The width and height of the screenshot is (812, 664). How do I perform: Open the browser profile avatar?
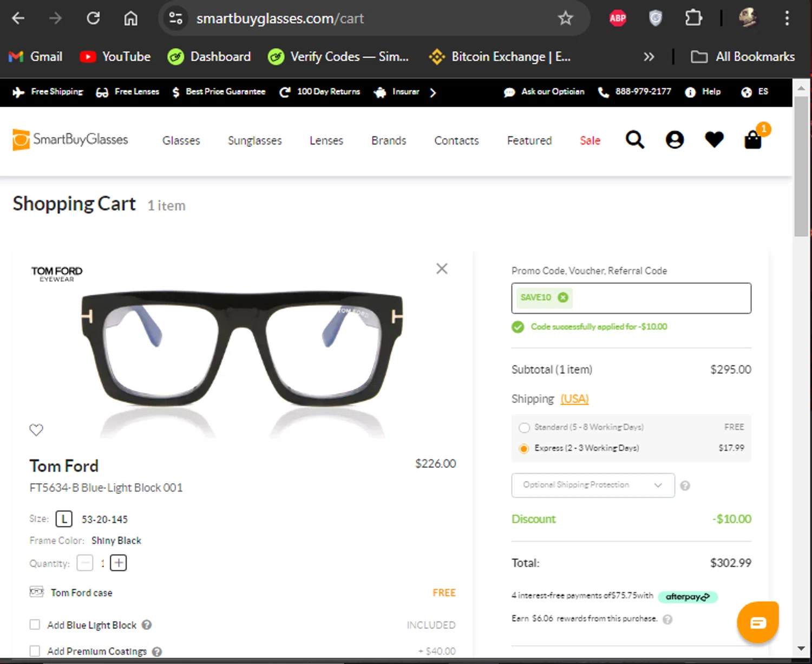(x=748, y=18)
